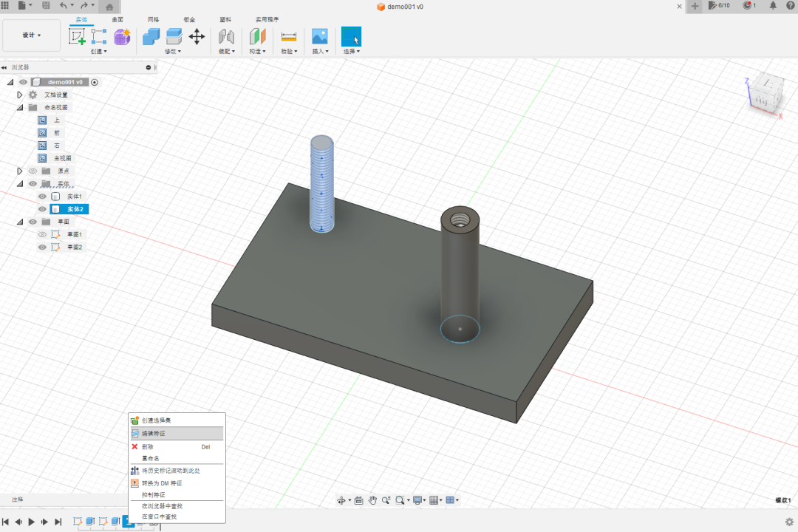This screenshot has height=532, width=798.
Task: Collapse the 浏览器 panel with double arrows
Action: pos(4,67)
